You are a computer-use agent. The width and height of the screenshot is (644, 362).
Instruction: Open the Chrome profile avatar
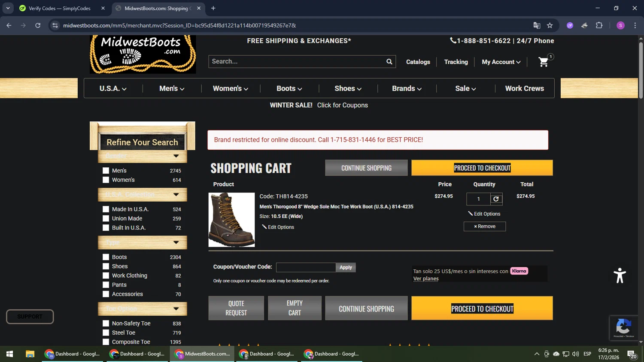point(620,25)
